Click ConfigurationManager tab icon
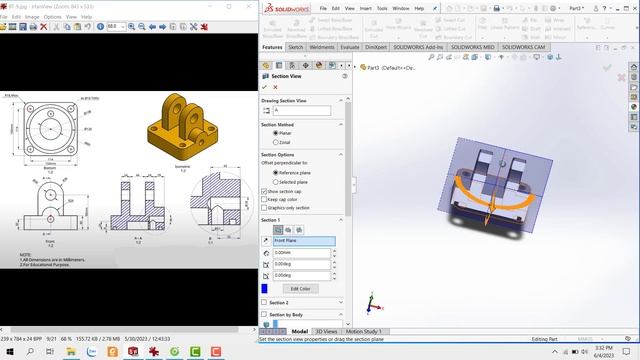 click(292, 65)
